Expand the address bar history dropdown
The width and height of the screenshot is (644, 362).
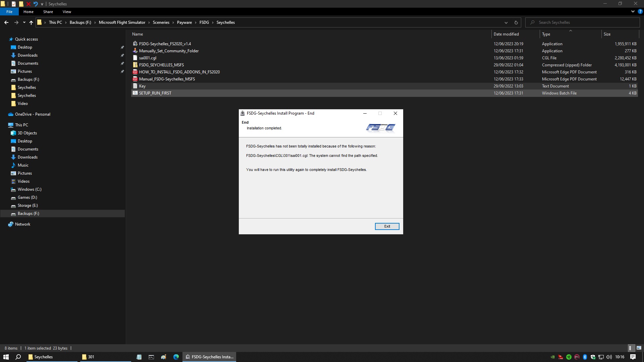pos(506,22)
